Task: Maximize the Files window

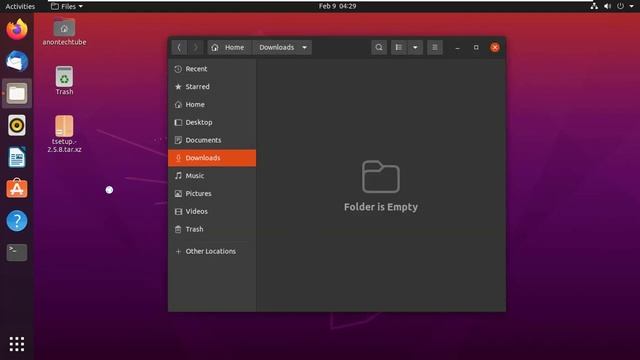Action: pyautogui.click(x=476, y=48)
